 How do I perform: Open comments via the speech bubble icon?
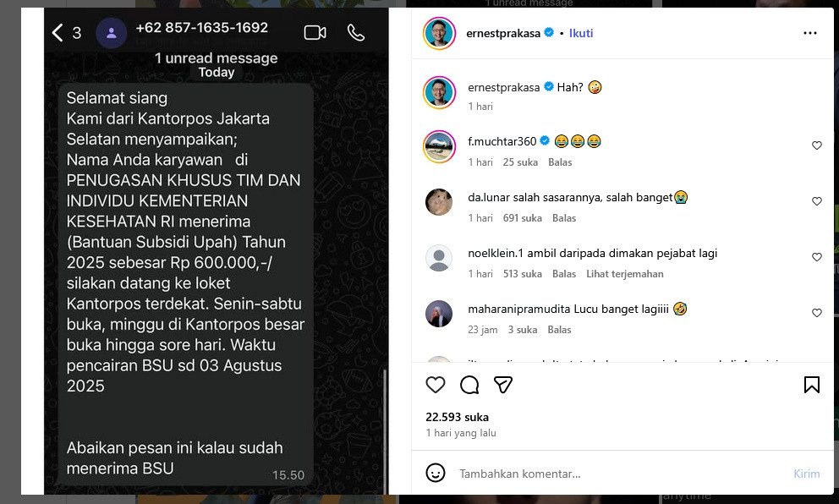pyautogui.click(x=469, y=385)
